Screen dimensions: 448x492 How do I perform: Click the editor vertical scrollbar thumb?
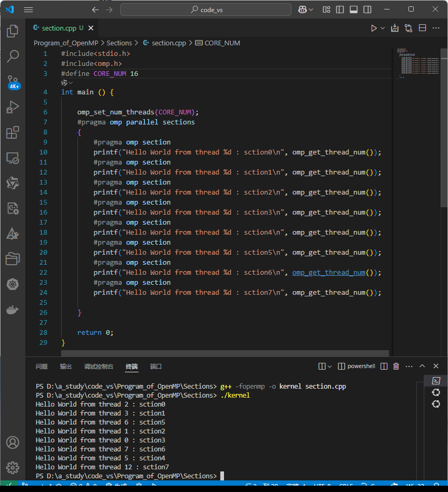tap(444, 128)
